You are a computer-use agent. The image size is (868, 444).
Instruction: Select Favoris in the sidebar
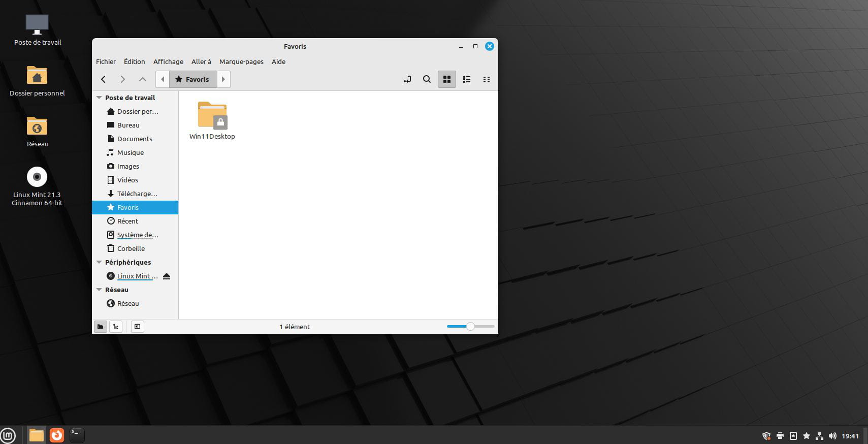[x=135, y=207]
